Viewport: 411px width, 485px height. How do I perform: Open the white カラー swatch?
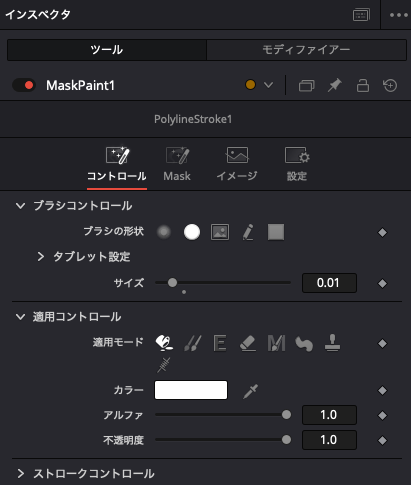click(191, 390)
